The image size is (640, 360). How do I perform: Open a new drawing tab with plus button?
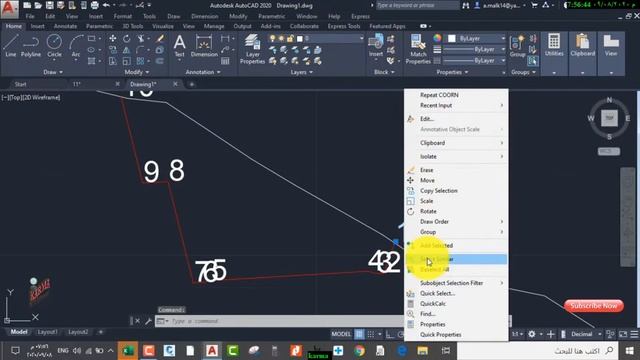[191, 84]
